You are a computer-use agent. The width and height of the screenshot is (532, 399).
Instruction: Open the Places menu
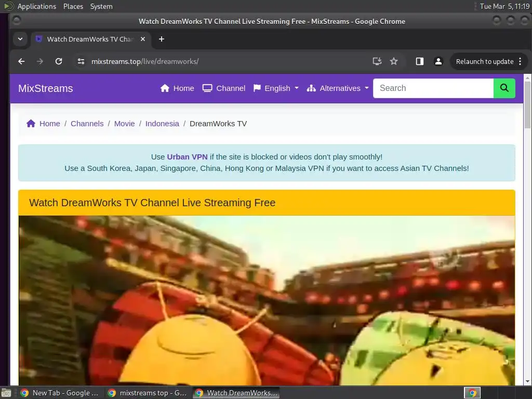(73, 6)
